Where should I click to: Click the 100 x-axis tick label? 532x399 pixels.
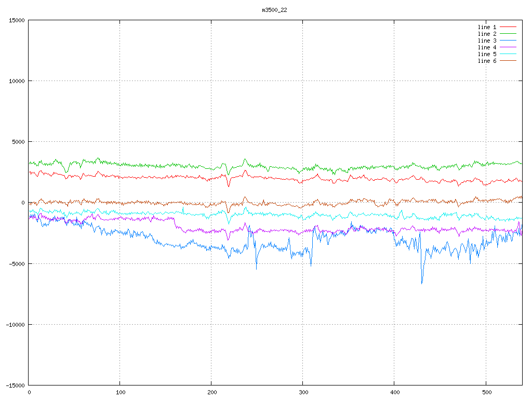[x=120, y=392]
